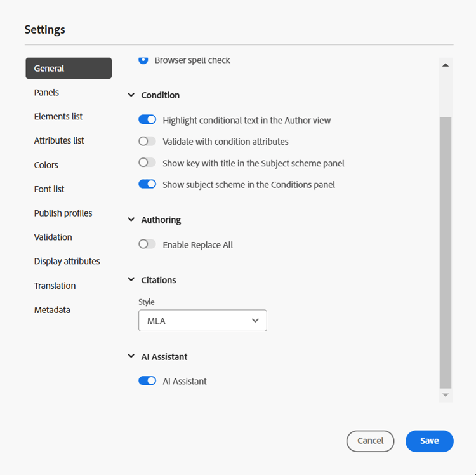Click the scrollbar up arrow
This screenshot has height=475, width=476.
(446, 65)
